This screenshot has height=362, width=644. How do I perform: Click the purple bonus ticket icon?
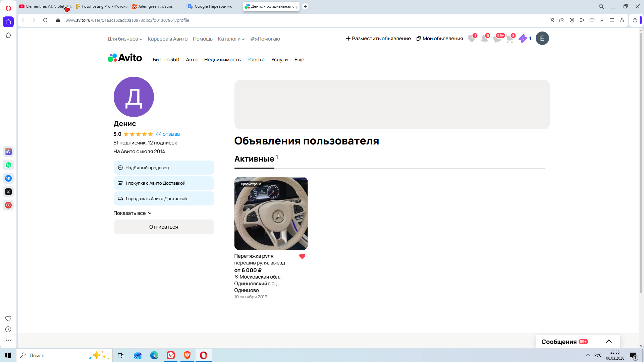coord(523,39)
